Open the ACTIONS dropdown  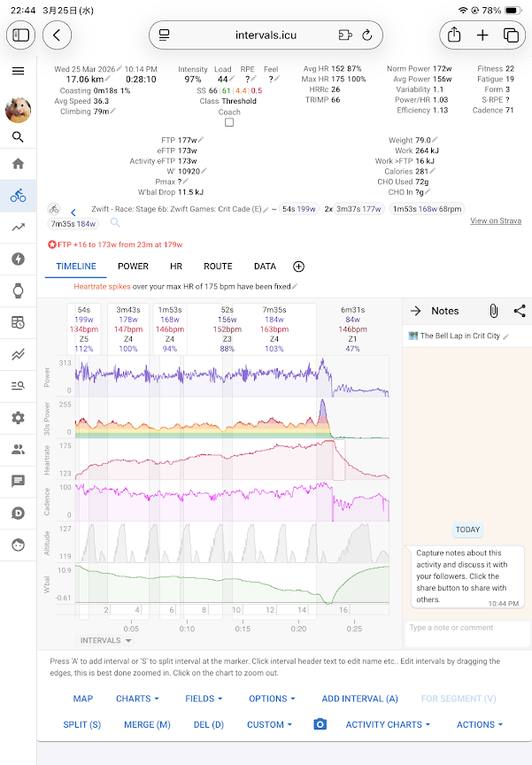coord(480,724)
